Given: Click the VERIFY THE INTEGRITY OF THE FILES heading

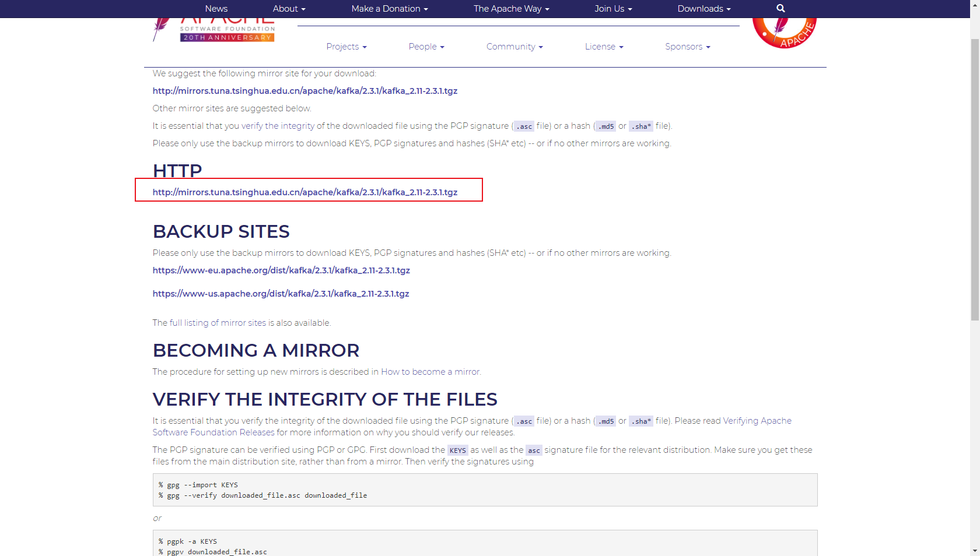Looking at the screenshot, I should (x=325, y=399).
